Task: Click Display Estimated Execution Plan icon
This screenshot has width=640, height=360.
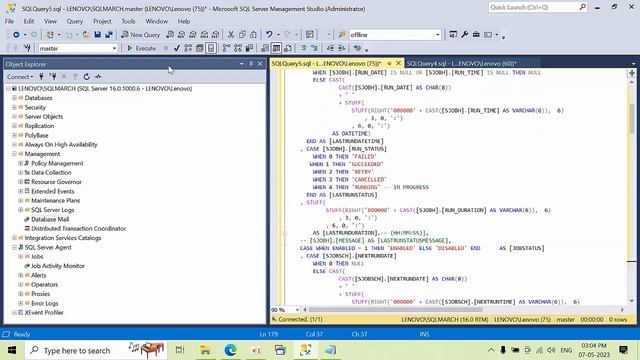Action: 188,48
